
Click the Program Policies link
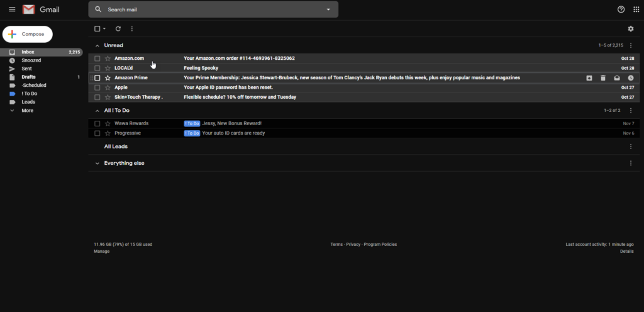[380, 244]
